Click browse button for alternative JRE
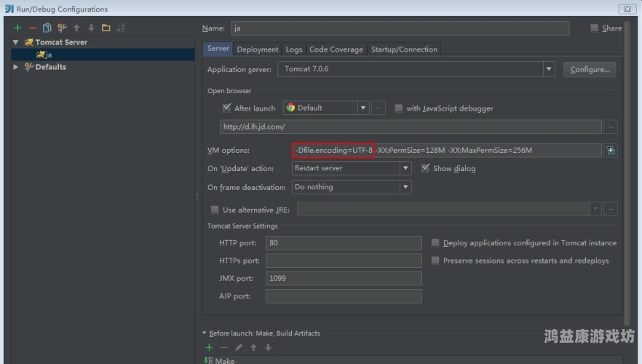 click(x=611, y=209)
